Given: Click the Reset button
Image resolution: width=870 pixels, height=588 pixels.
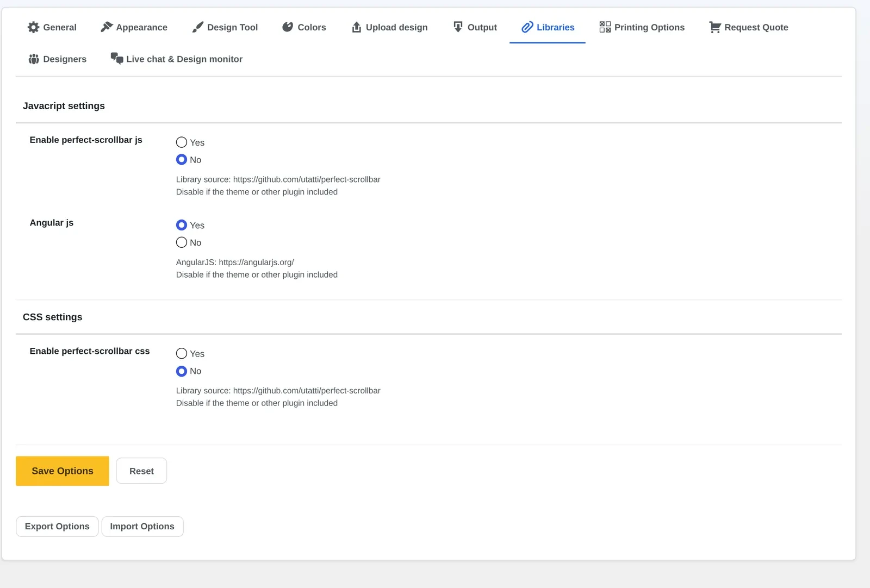Looking at the screenshot, I should click(141, 471).
